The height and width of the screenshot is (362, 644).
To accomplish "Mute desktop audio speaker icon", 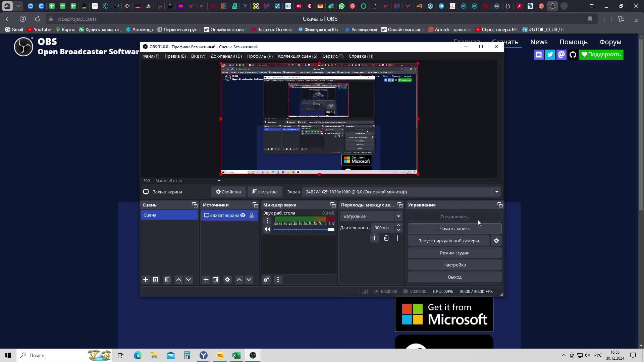I will (267, 229).
